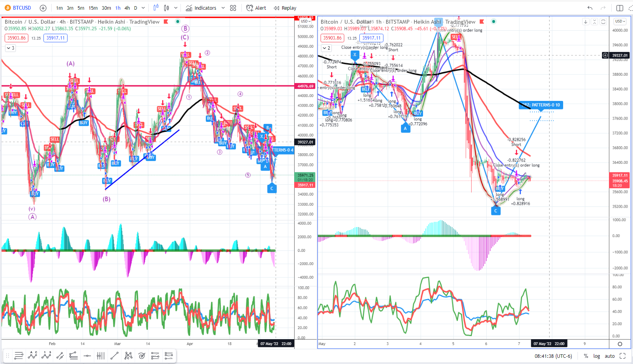Click the 35903.86 sell price box on 1h chart
This screenshot has height=364, width=633.
(333, 38)
